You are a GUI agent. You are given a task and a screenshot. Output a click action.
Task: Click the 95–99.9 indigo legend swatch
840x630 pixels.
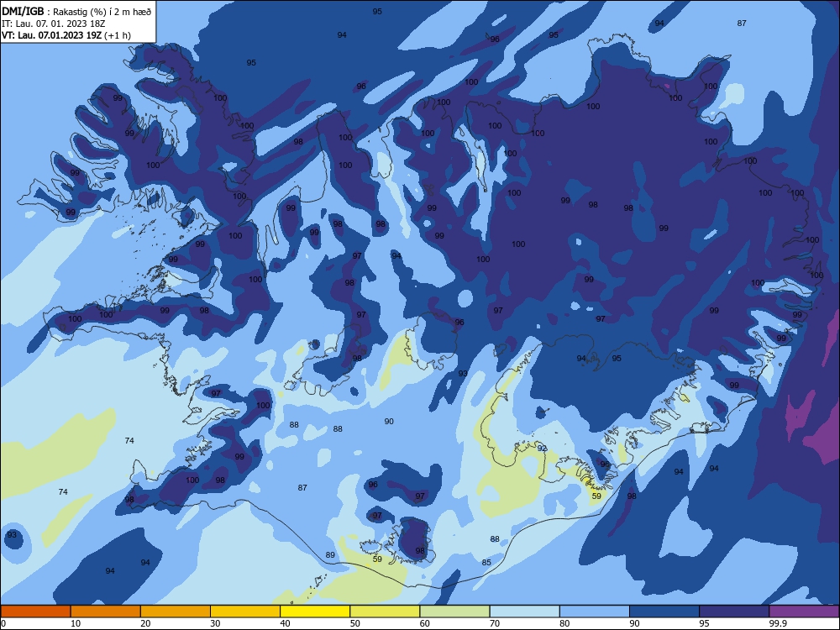tap(734, 612)
